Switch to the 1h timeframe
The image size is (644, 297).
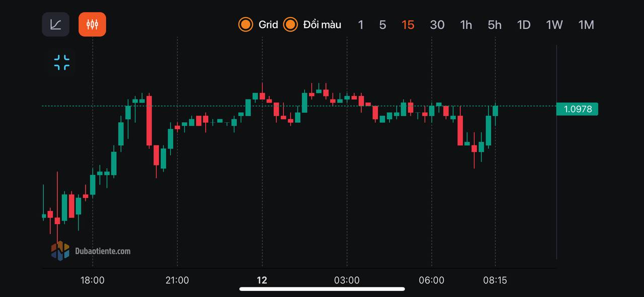click(x=466, y=25)
